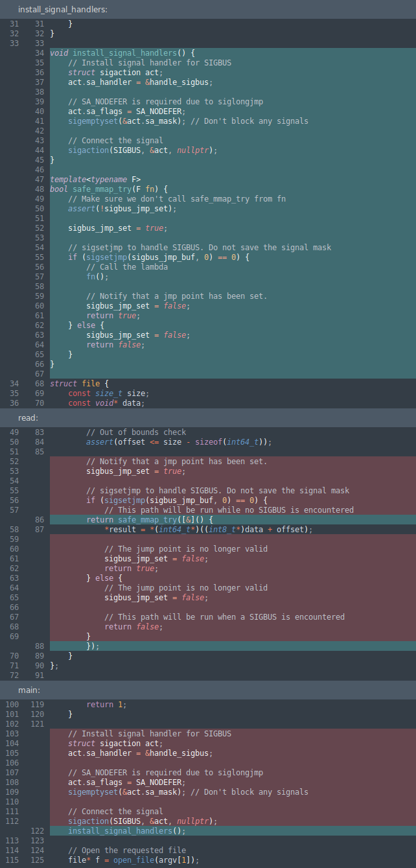Click the "} else {" line in the removed block
The width and height of the screenshot is (416, 868).
100,578
